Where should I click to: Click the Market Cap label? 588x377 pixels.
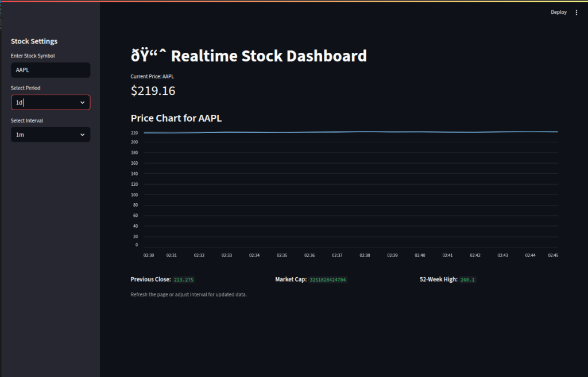click(291, 279)
